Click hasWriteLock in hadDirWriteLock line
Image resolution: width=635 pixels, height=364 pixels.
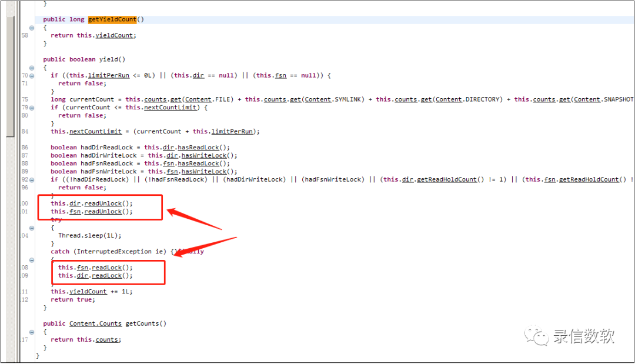203,155
